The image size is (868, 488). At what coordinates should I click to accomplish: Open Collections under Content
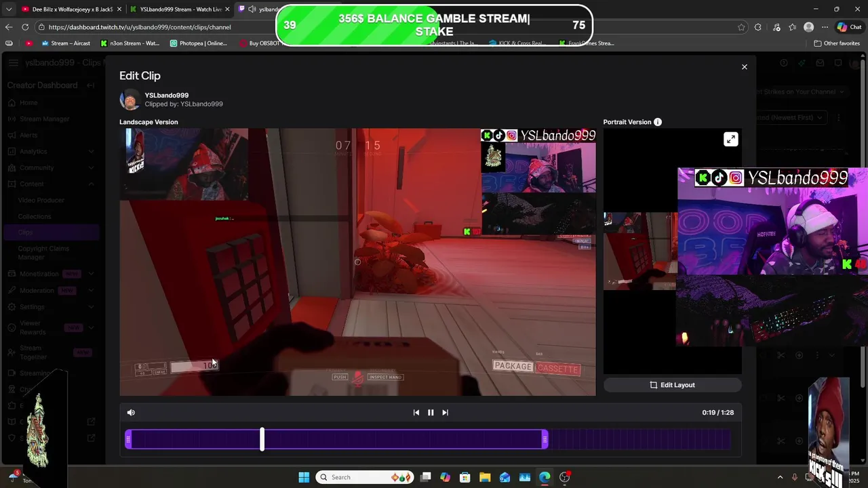tap(35, 217)
